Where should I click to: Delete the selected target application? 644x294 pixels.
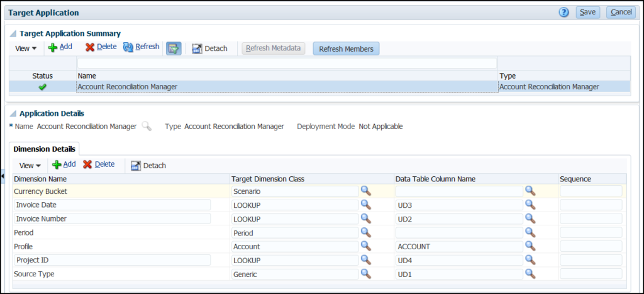[101, 47]
